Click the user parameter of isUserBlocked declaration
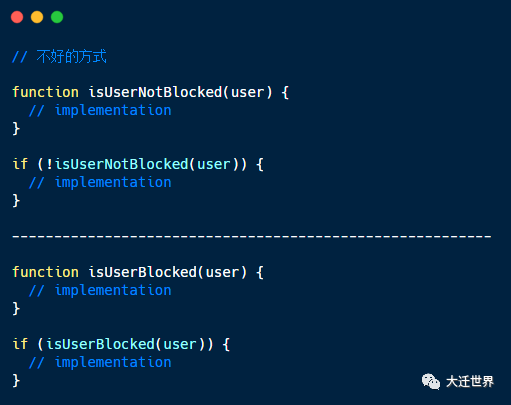 click(222, 273)
